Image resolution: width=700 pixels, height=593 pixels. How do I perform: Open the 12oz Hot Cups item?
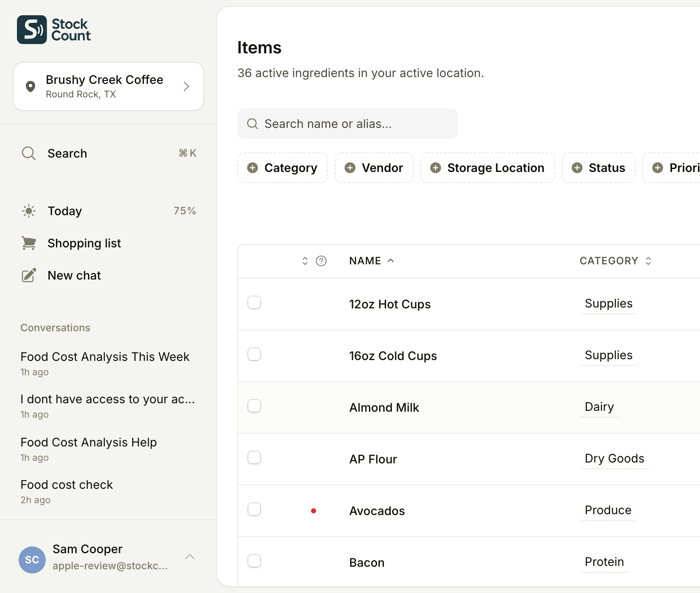pos(390,304)
